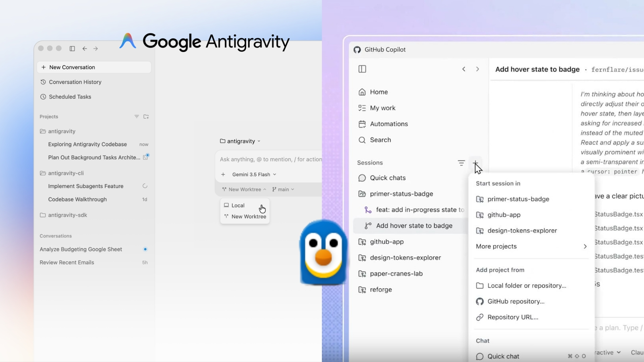Select the Add hover state to badge session
This screenshot has height=362, width=644.
[x=410, y=226]
